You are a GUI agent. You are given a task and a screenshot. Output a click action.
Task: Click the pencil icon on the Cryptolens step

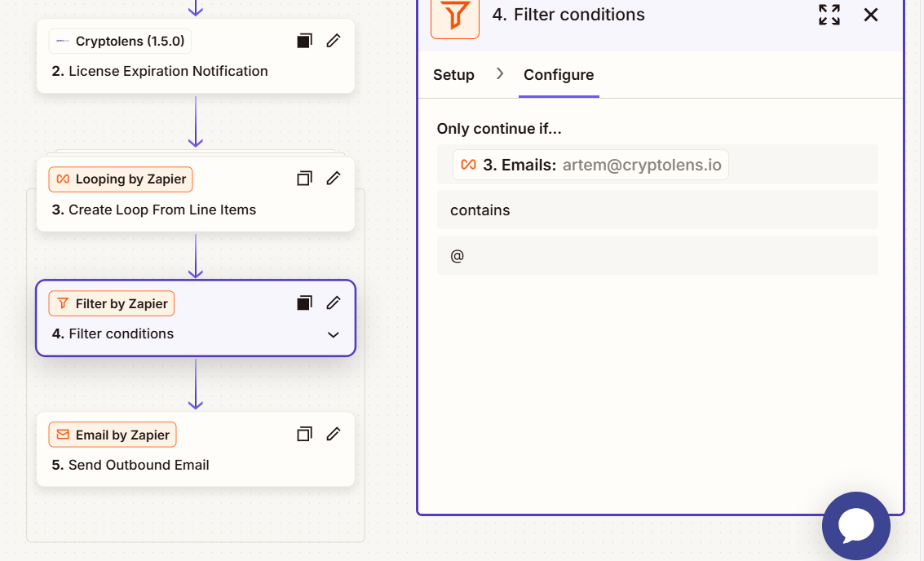pos(334,41)
